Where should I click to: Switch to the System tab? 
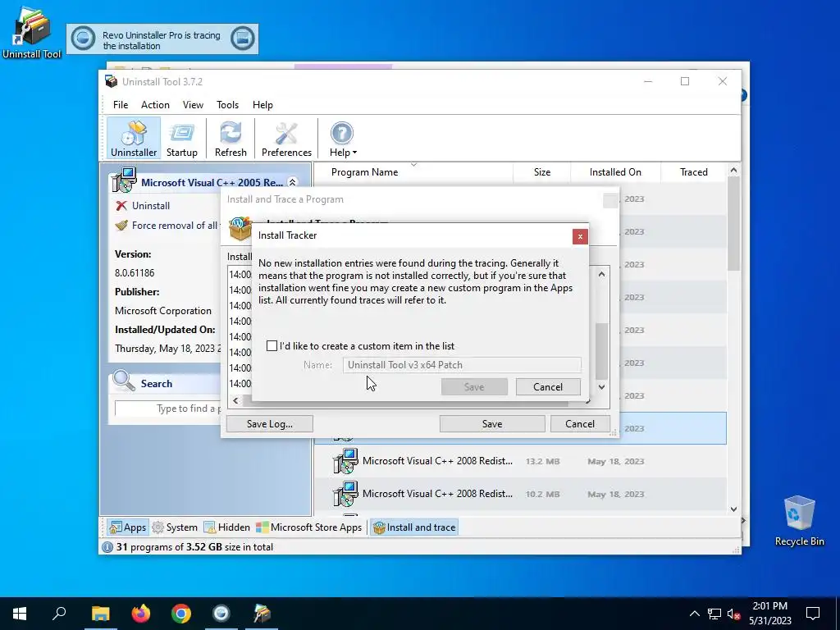175,527
